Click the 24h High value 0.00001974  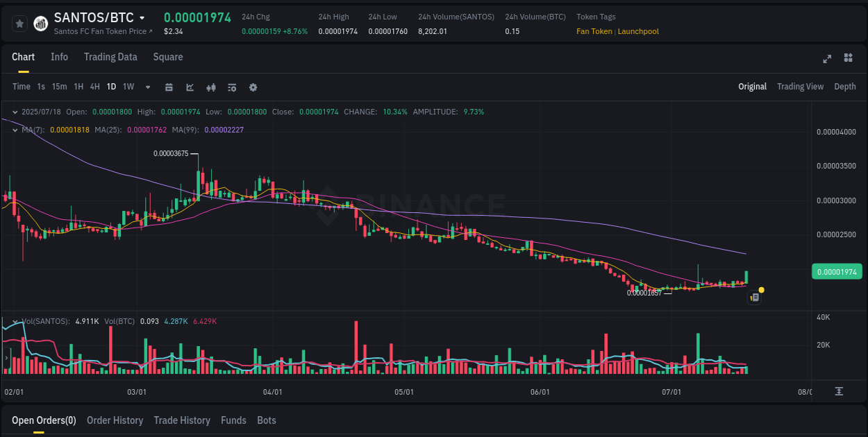(x=338, y=31)
